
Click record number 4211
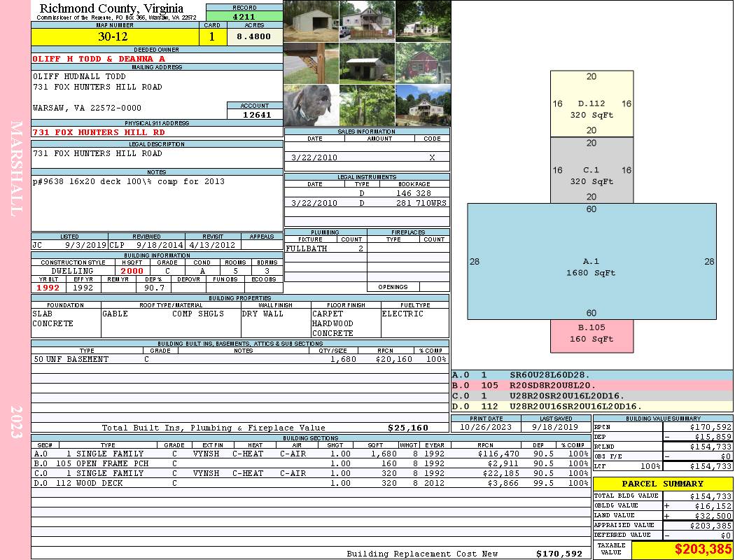(x=244, y=16)
